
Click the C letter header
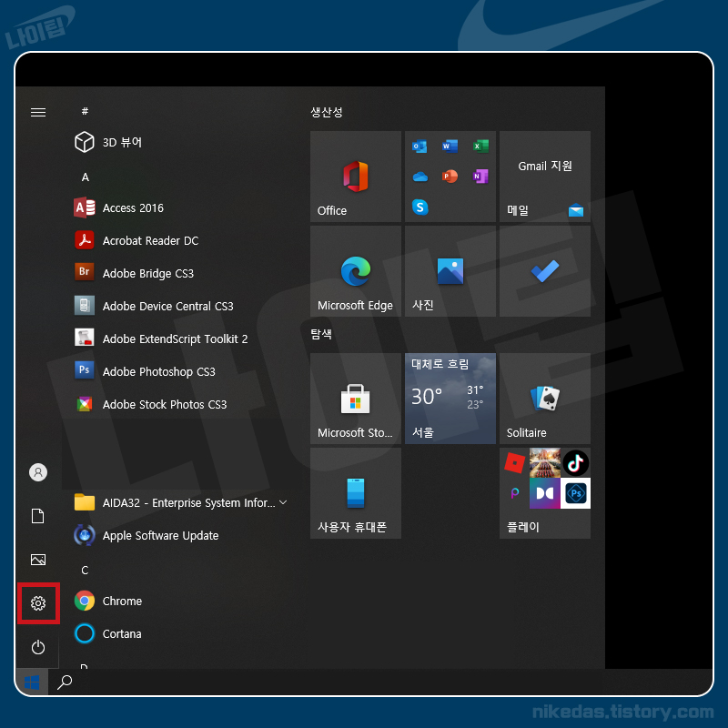pyautogui.click(x=85, y=571)
